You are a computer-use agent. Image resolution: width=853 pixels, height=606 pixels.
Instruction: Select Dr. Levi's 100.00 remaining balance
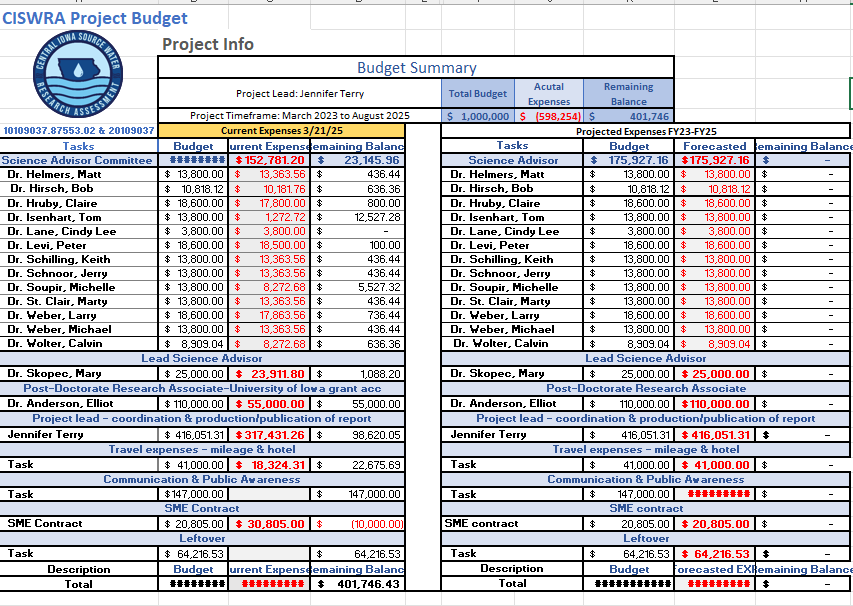point(357,245)
